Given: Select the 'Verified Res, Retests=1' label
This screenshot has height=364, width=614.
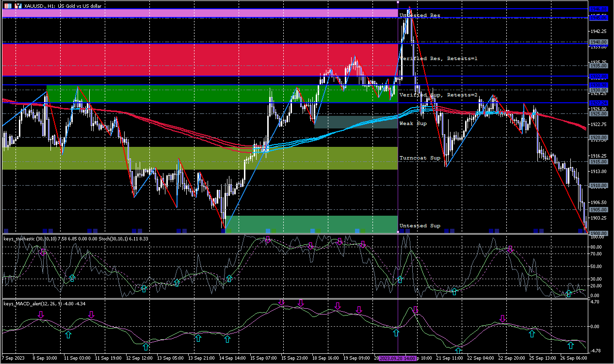Looking at the screenshot, I should tap(438, 59).
